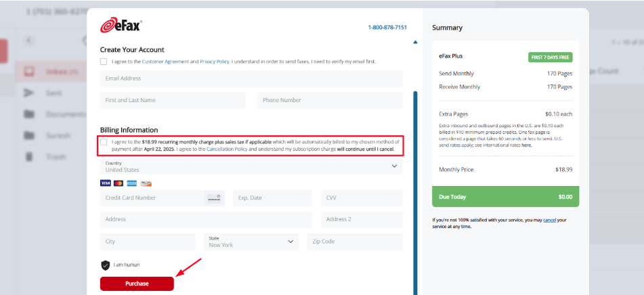This screenshot has width=644, height=295.
Task: Click the red Purchase button
Action: pyautogui.click(x=137, y=283)
